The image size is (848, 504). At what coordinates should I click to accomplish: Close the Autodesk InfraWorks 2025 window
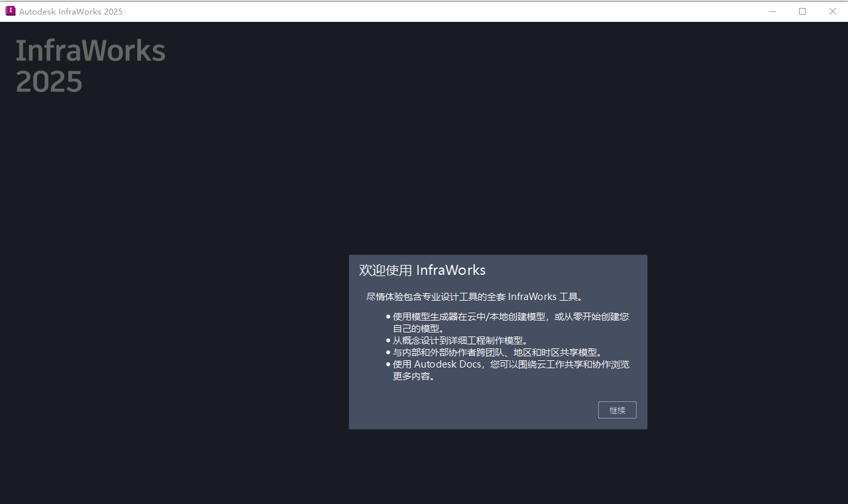point(833,11)
